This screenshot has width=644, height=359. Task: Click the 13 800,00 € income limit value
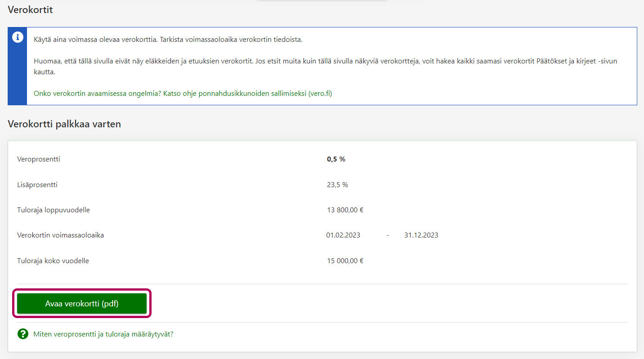click(345, 210)
